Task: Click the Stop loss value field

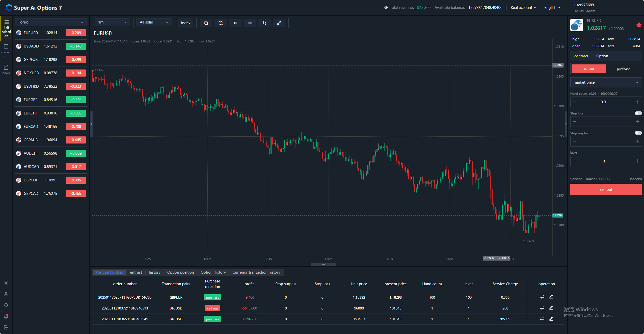Action: coord(606,122)
